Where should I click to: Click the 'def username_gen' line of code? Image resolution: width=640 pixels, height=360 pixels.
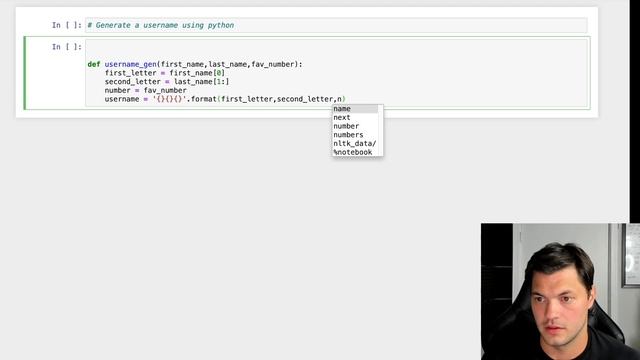tap(195, 64)
